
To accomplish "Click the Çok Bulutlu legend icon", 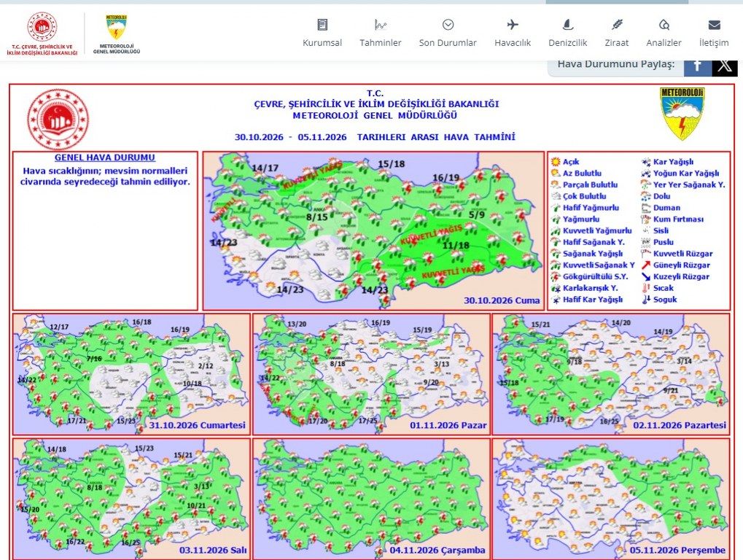I will [x=556, y=195].
